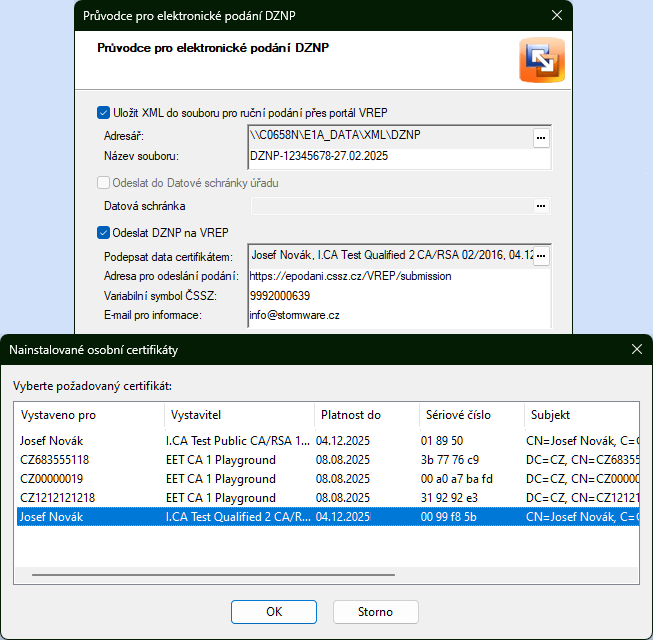Viewport: 653px width, 640px height.
Task: Uncheck Uložit XML do souboru checkbox
Action: [104, 113]
